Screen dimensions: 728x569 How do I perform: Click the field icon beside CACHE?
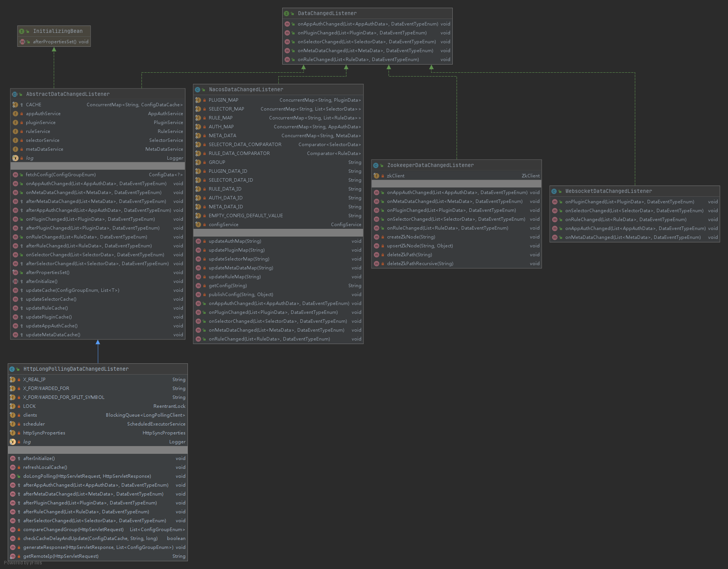coord(15,105)
